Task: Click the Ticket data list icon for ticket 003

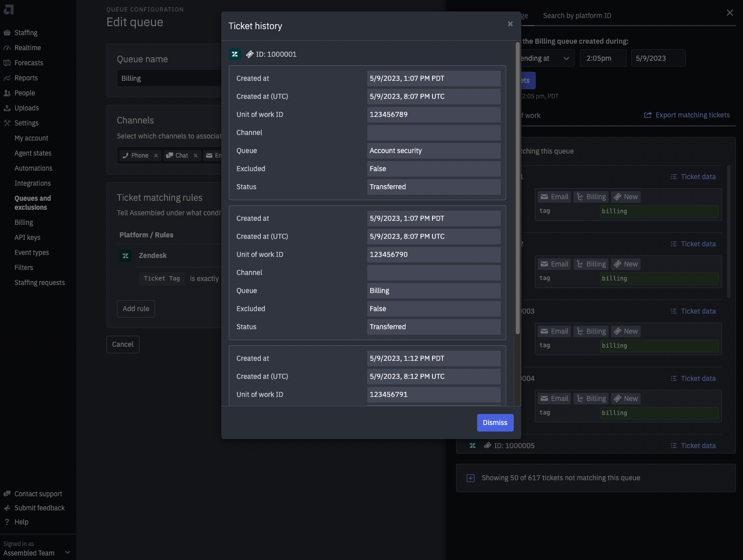Action: coord(674,311)
